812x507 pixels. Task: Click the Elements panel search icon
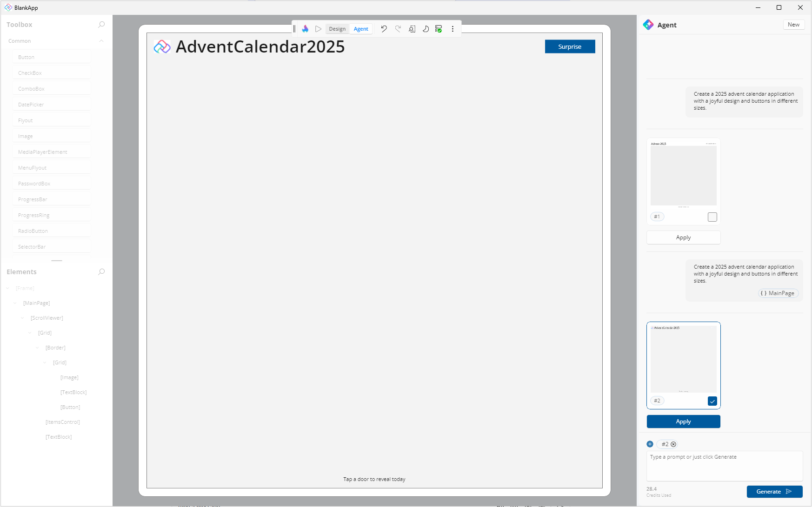pos(101,272)
